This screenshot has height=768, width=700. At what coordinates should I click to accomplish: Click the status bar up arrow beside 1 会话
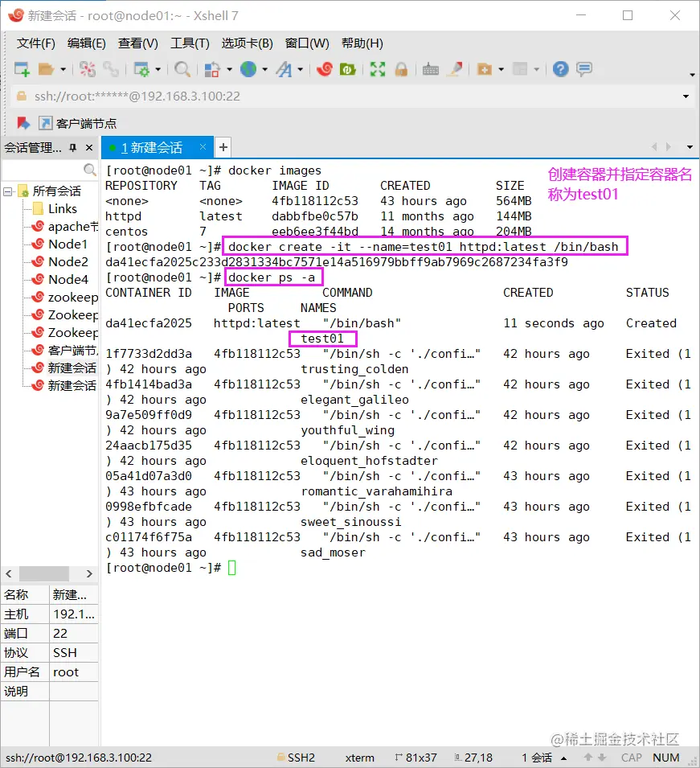point(564,758)
